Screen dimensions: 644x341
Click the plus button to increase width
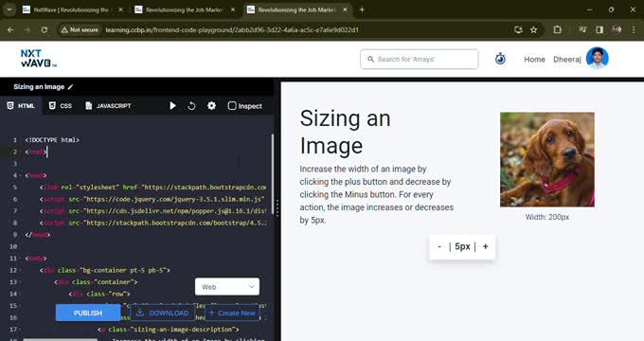486,246
